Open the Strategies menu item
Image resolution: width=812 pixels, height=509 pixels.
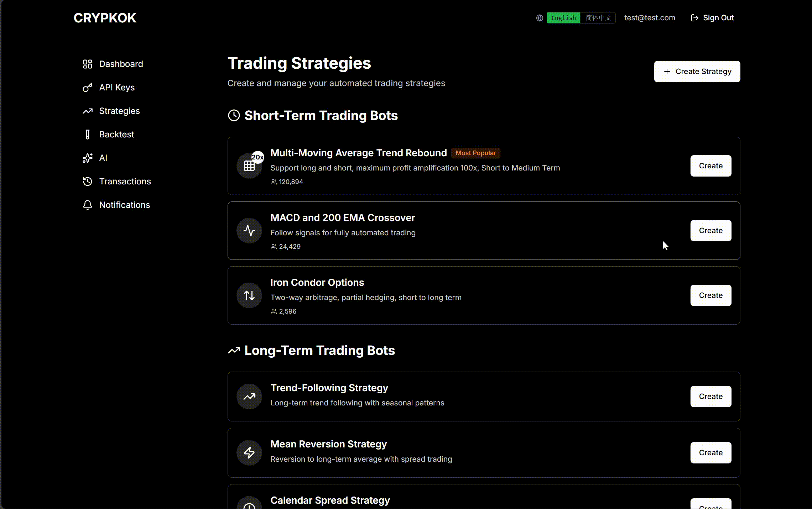(119, 111)
